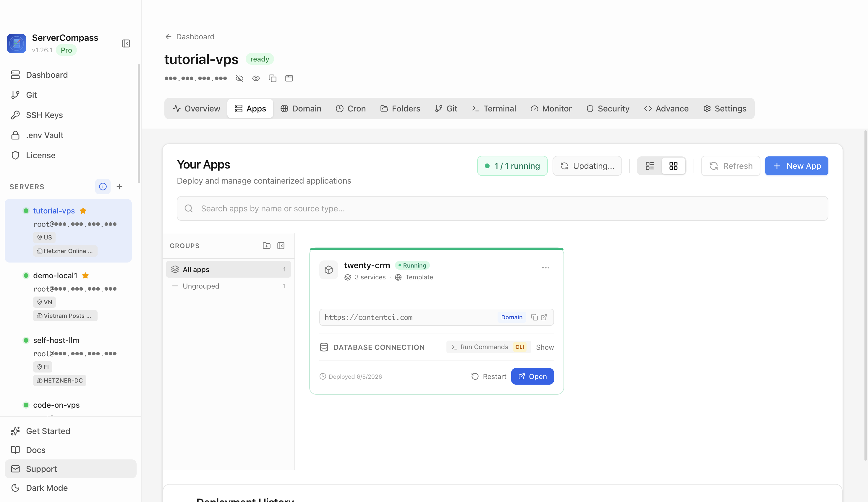
Task: Select All apps group
Action: click(228, 269)
